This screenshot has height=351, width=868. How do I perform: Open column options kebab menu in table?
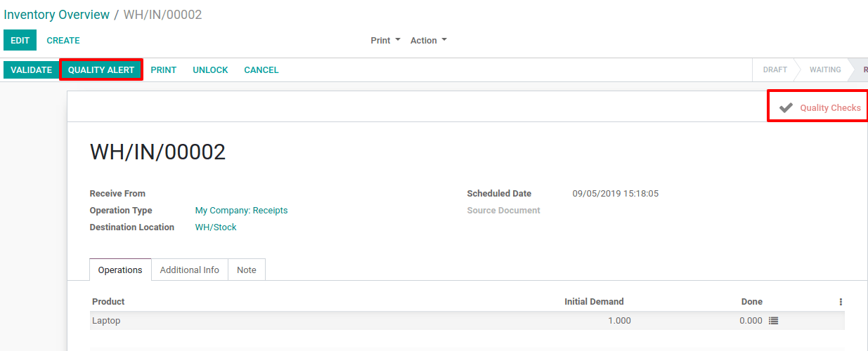pyautogui.click(x=841, y=302)
